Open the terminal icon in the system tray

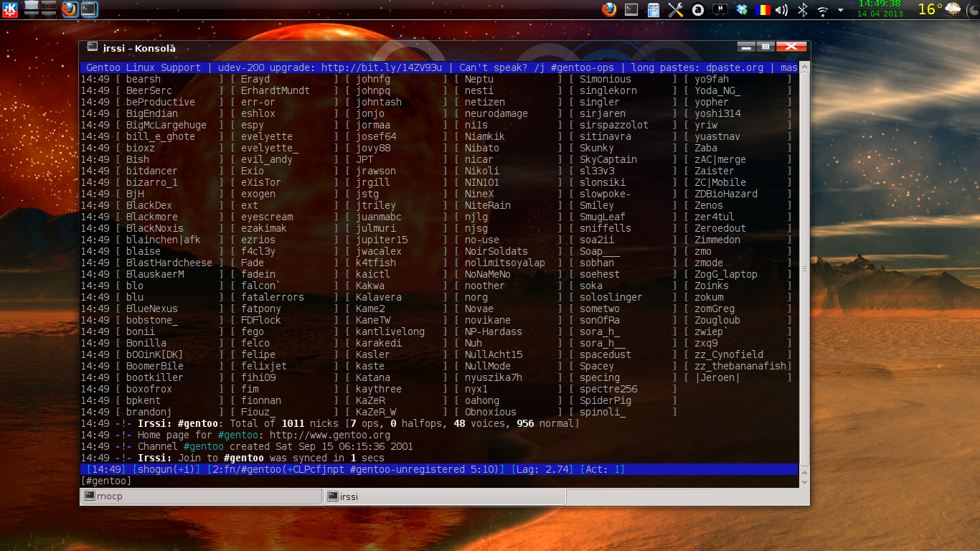coord(631,9)
